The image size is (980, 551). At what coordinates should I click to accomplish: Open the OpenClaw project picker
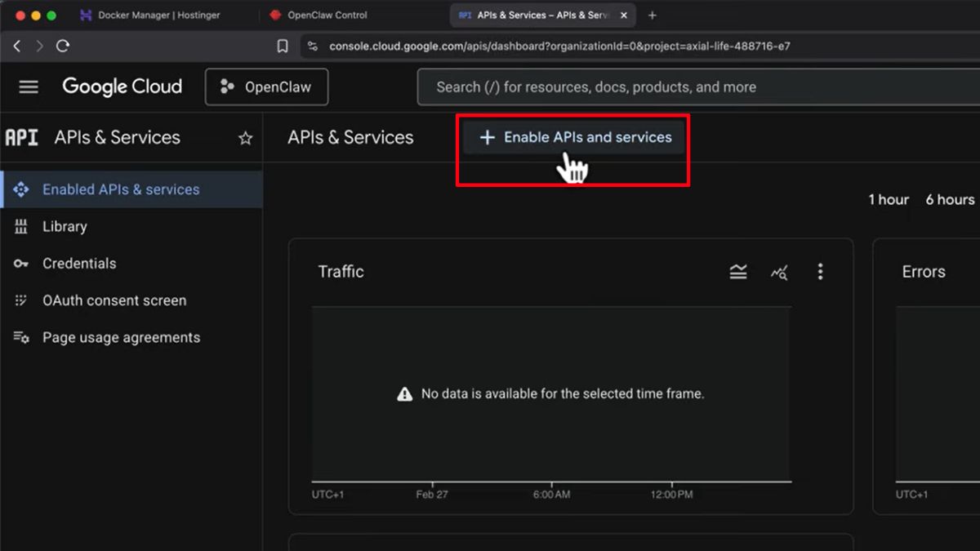tap(266, 87)
